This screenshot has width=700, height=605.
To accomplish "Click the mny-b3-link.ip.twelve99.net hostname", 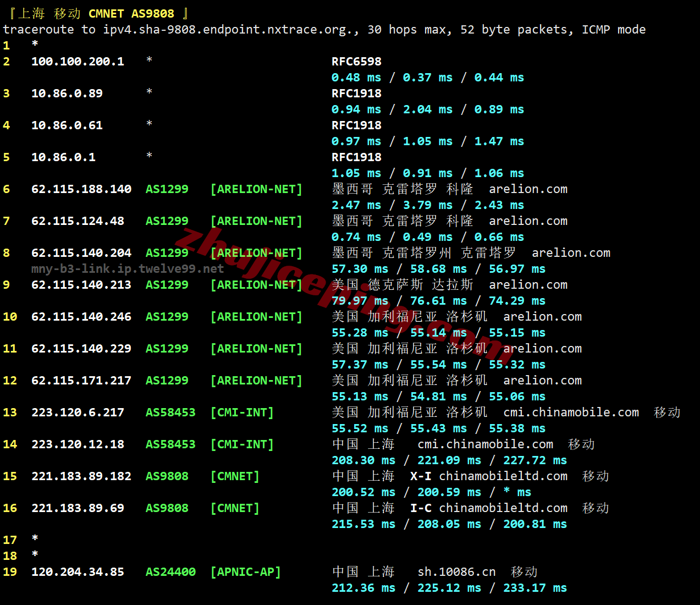I will [x=128, y=269].
